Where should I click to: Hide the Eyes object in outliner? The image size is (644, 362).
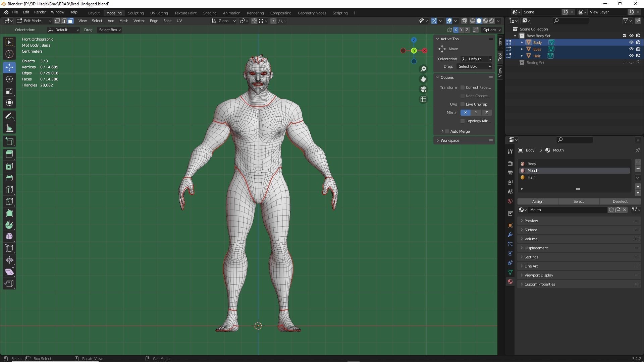pyautogui.click(x=631, y=49)
